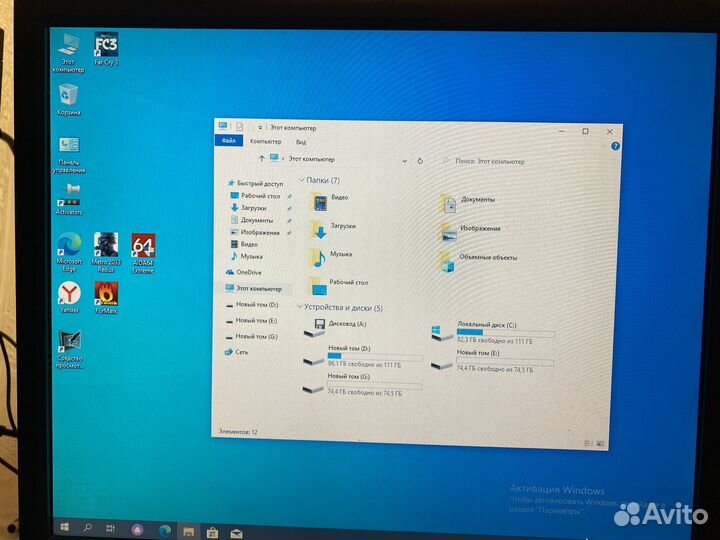Image resolution: width=720 pixels, height=540 pixels.
Task: Switch to the Вид ribbon tab
Action: tap(301, 142)
